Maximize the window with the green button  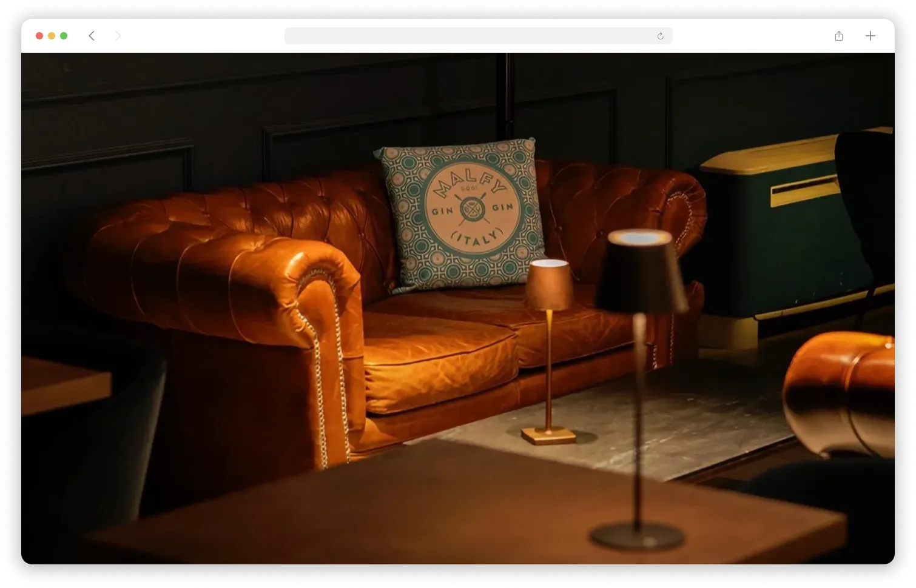(64, 36)
